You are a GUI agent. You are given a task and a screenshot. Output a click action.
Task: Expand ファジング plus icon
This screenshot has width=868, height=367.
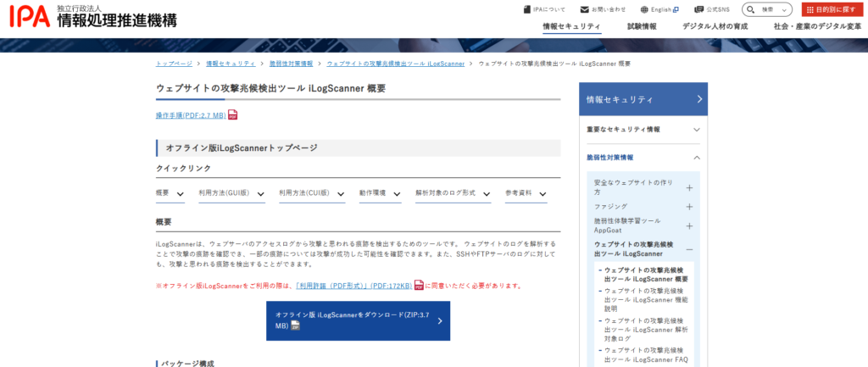tap(689, 207)
